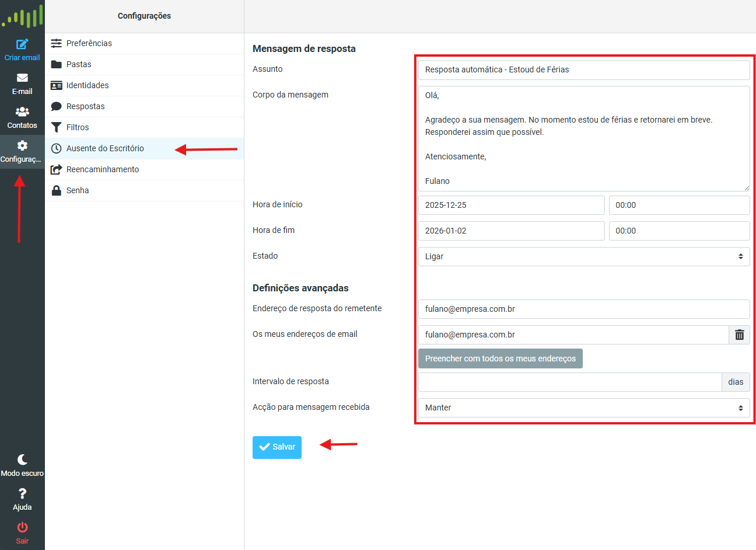Click the app logo in corner

tap(23, 16)
